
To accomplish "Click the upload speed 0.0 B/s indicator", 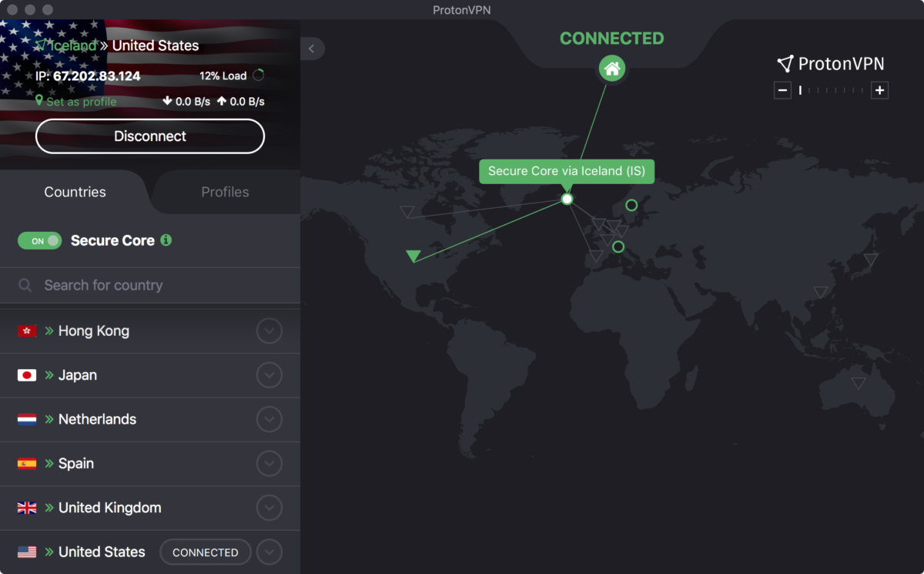I will (240, 101).
